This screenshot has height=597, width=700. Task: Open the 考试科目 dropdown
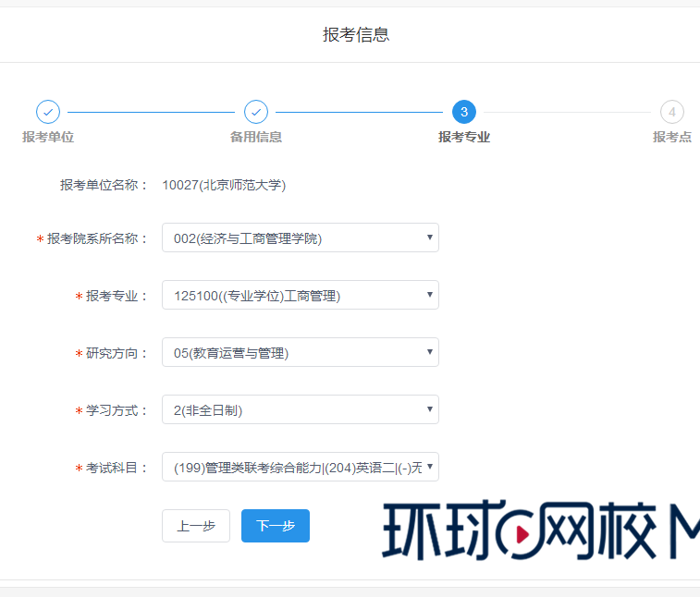coord(301,468)
